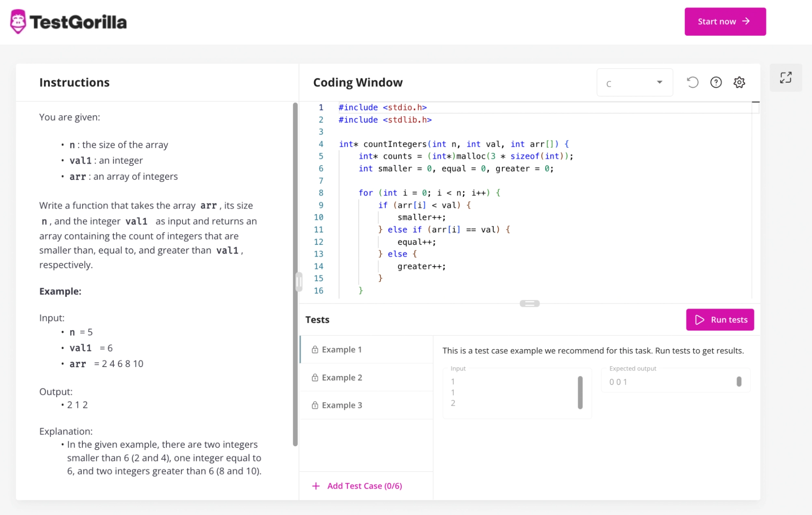Click the plus icon for Add Test Case
Screen dimensions: 812x515
click(x=316, y=486)
